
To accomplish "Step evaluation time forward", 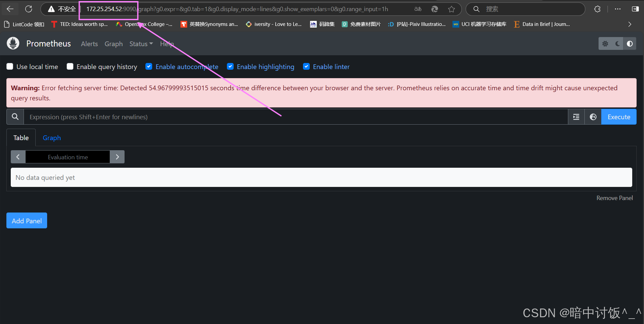I will pyautogui.click(x=117, y=157).
